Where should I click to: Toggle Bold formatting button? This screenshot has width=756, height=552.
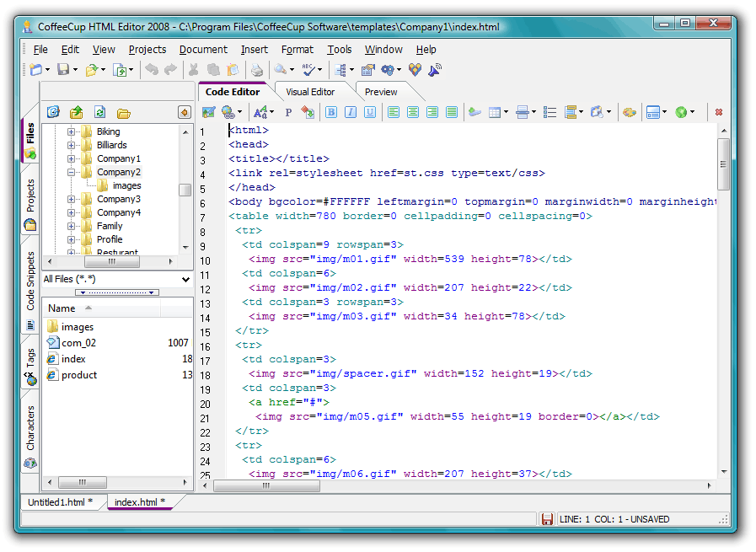(331, 112)
